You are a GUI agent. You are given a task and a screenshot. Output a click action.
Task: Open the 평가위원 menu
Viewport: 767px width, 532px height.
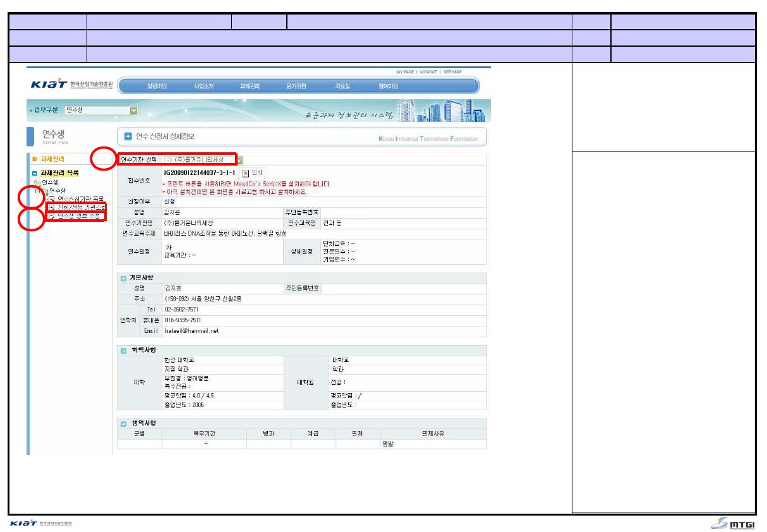tap(297, 86)
